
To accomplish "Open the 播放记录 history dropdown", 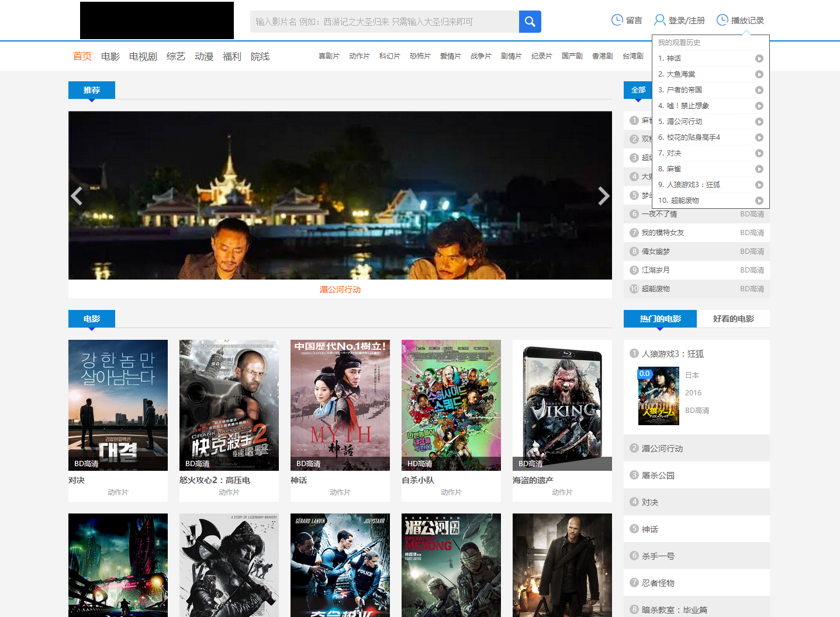I will point(740,20).
